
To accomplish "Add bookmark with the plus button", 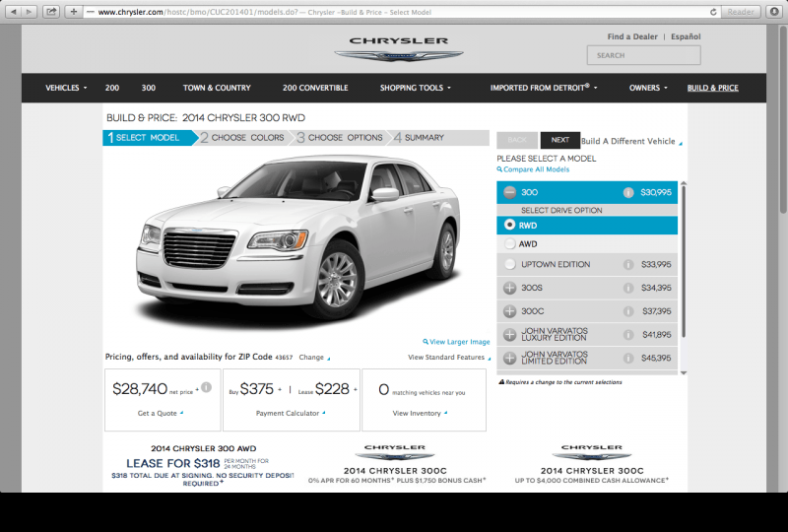I will (x=73, y=12).
